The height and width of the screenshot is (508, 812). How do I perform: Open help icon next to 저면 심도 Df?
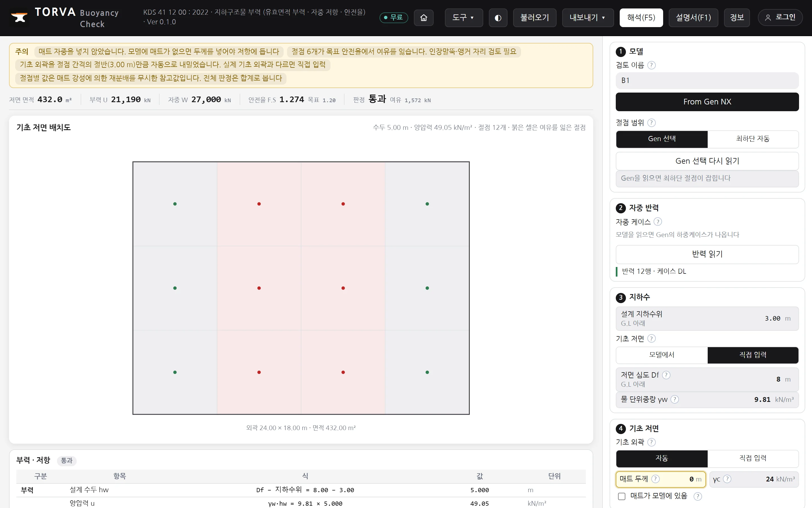click(666, 375)
